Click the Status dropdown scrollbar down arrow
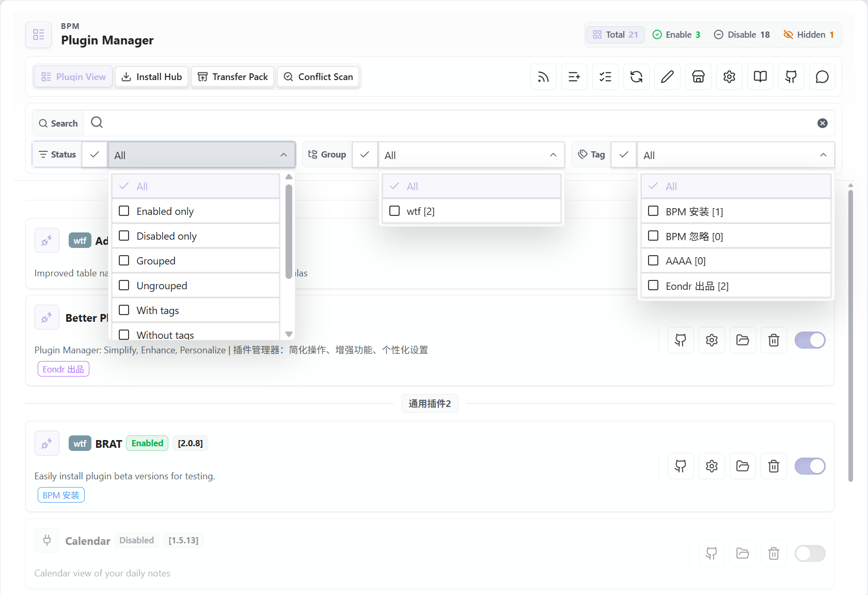868x595 pixels. [289, 334]
